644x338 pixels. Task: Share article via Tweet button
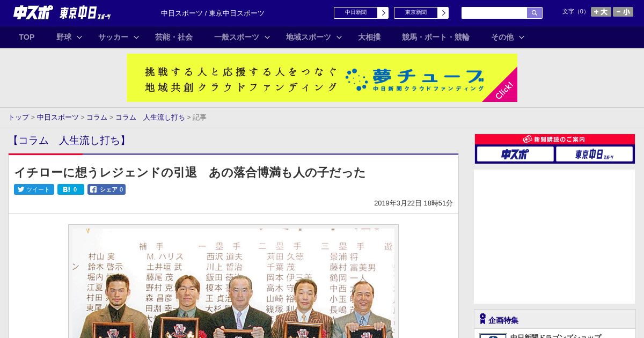[x=34, y=189]
